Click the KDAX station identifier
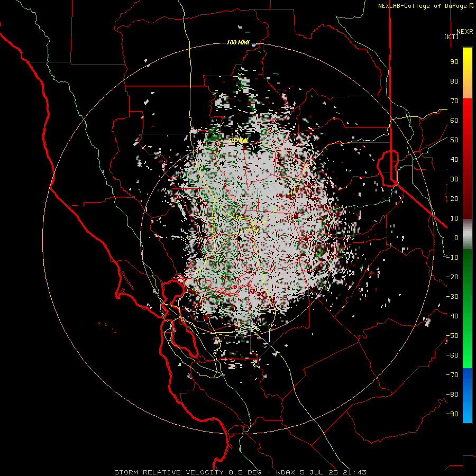The image size is (476, 476). [287, 472]
